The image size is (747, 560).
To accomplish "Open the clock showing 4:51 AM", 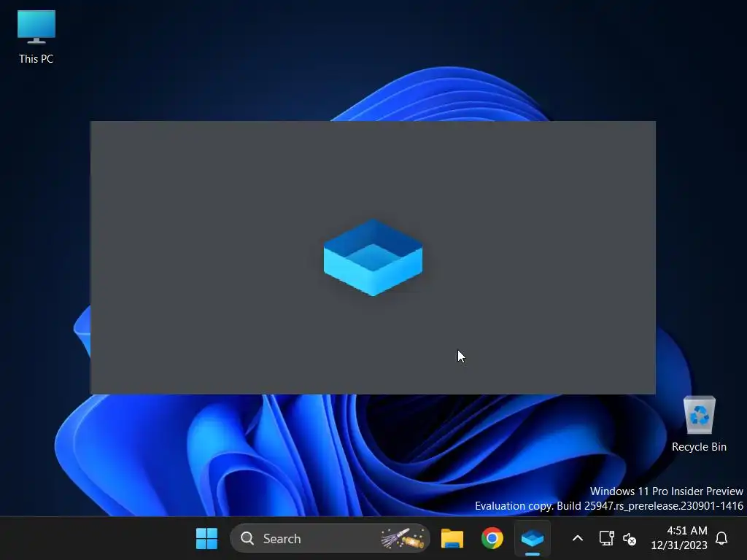I will [679, 537].
